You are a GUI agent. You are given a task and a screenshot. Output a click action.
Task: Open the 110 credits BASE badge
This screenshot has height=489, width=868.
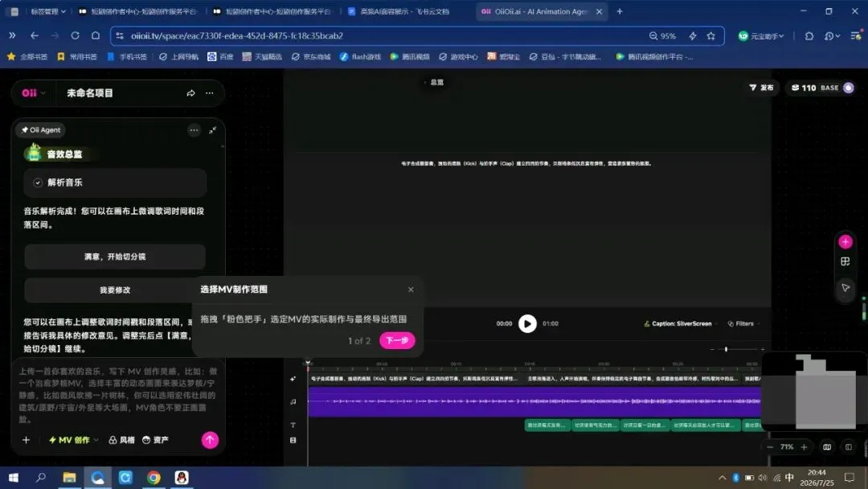pos(815,88)
